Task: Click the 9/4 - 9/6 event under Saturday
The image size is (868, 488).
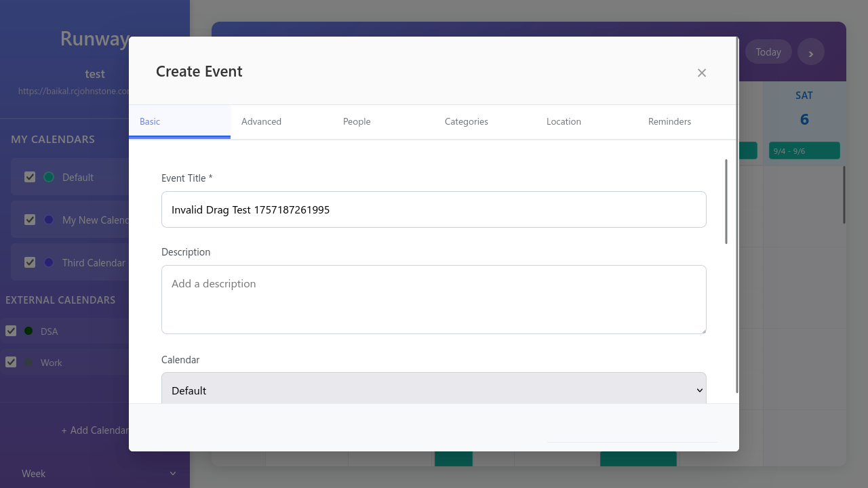Action: pyautogui.click(x=804, y=150)
